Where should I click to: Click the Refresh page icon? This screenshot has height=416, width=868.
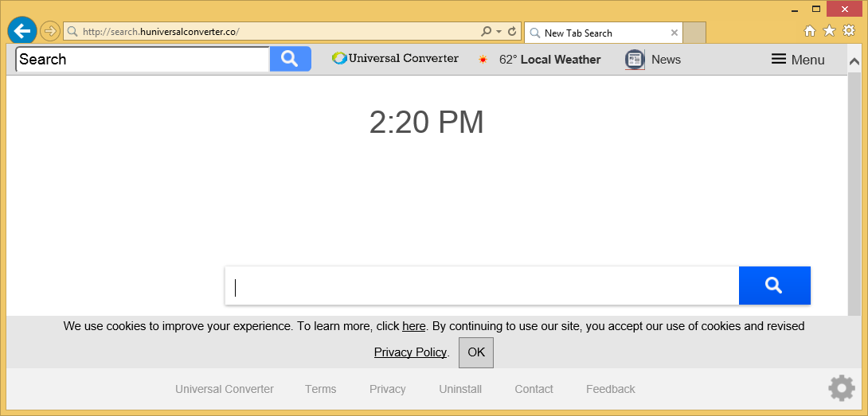512,32
